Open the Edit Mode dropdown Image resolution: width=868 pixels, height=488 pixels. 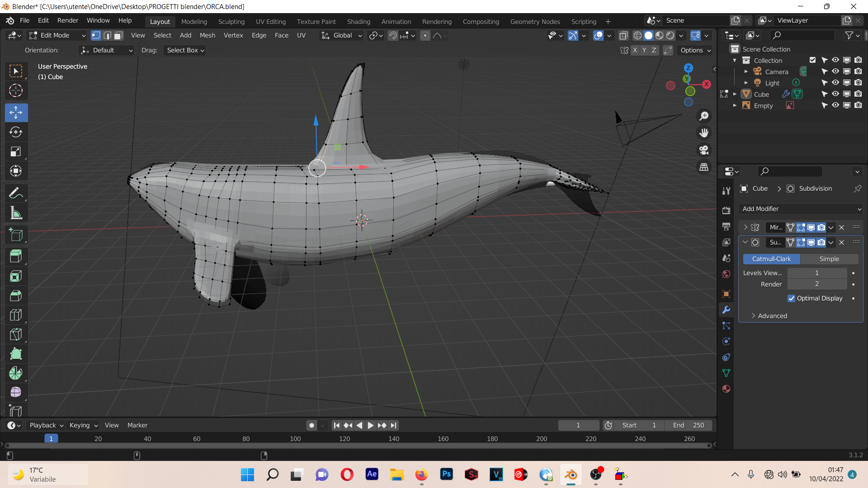pyautogui.click(x=57, y=35)
